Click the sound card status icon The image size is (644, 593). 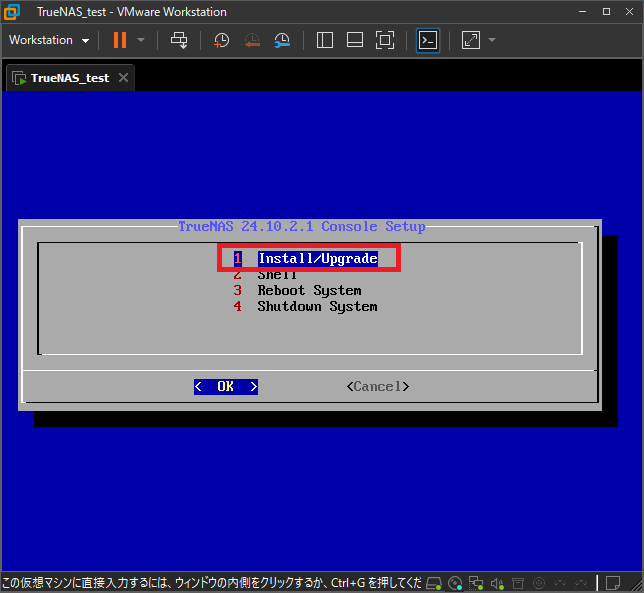(497, 583)
